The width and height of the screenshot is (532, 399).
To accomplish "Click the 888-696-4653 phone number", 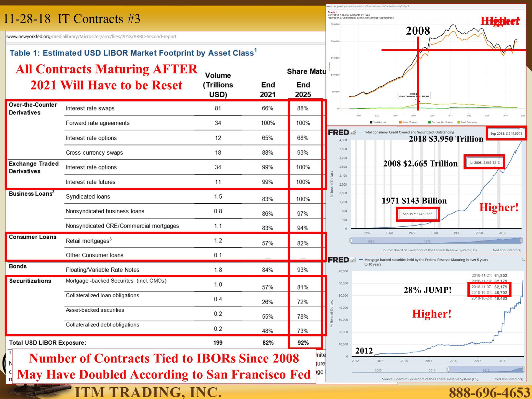I will [489, 393].
